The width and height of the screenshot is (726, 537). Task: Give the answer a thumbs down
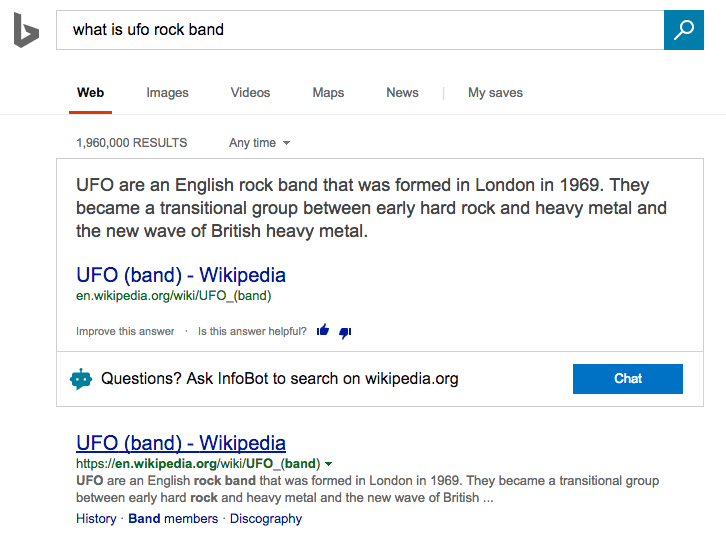[x=345, y=332]
